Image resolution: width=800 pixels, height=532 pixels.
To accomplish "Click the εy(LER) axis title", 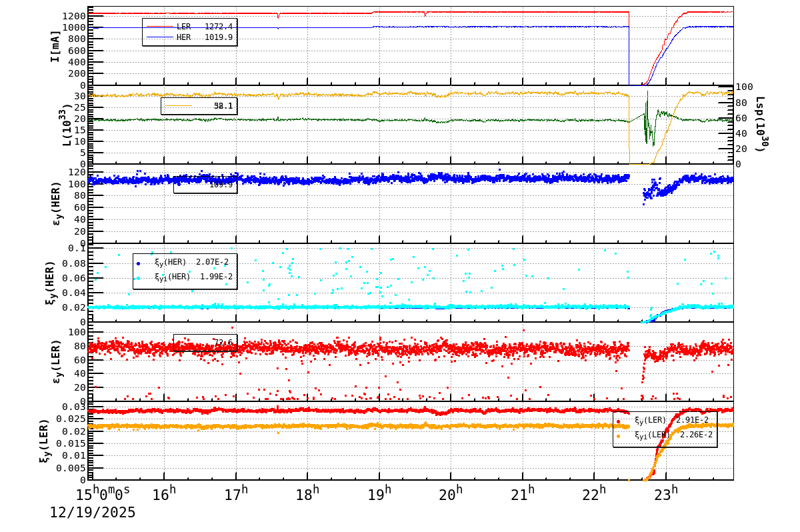I will (56, 361).
